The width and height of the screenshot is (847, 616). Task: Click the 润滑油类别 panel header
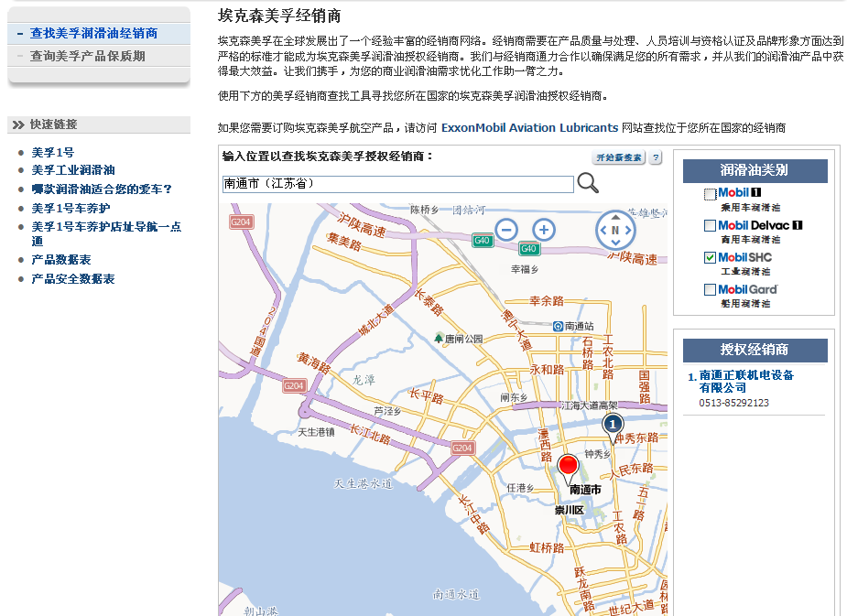pos(755,170)
